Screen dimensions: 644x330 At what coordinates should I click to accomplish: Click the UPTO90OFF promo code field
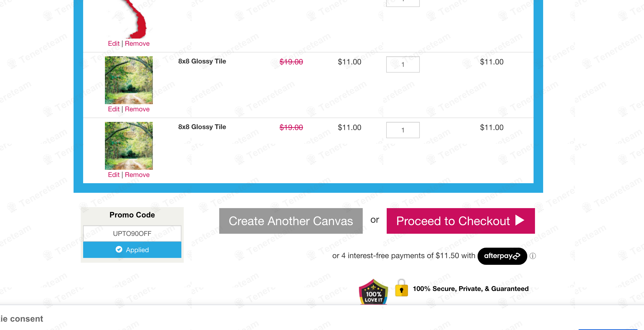pos(132,233)
